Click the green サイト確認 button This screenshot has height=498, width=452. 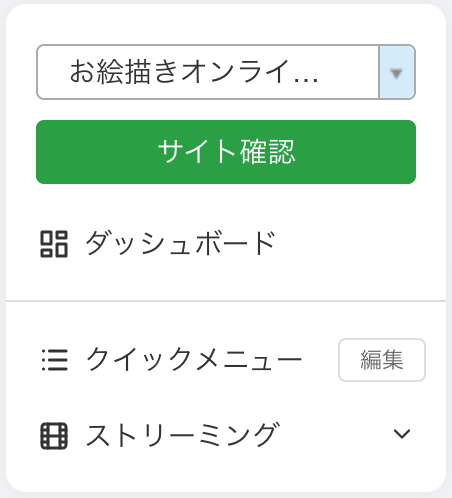click(x=226, y=152)
